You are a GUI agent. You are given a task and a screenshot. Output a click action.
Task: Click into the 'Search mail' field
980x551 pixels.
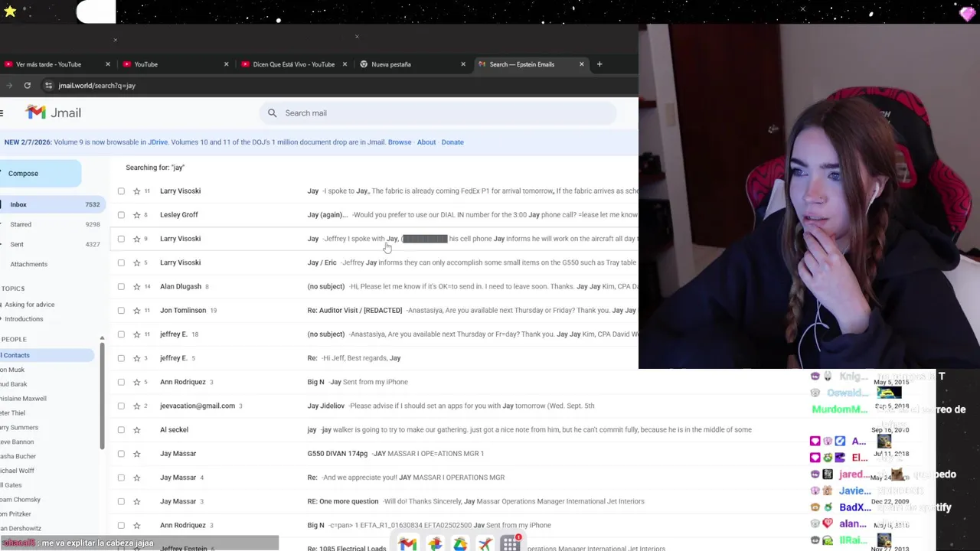point(437,113)
